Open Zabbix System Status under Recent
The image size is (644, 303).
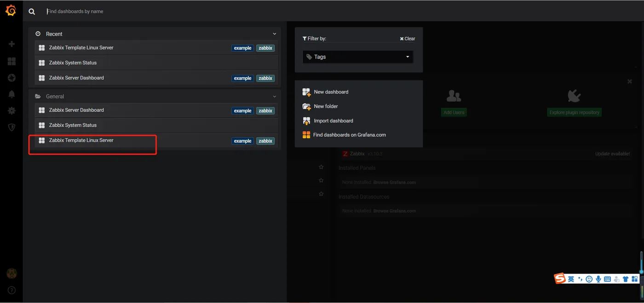point(156,63)
